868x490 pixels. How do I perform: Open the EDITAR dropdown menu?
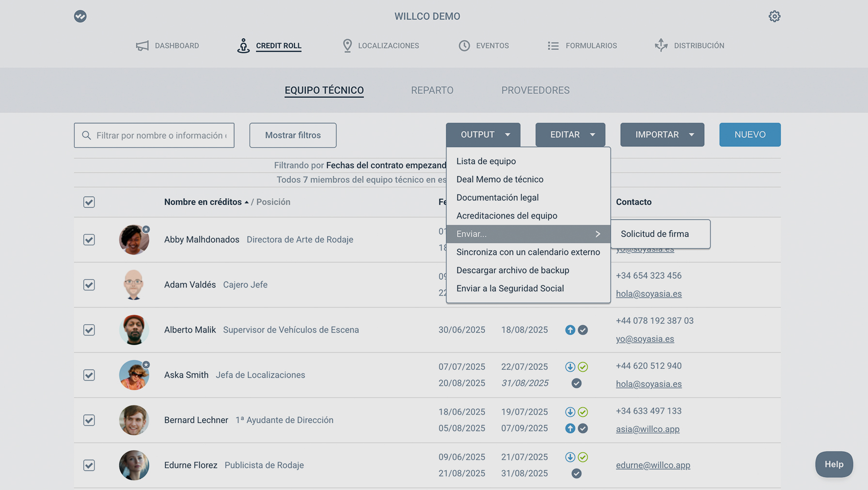click(x=570, y=135)
